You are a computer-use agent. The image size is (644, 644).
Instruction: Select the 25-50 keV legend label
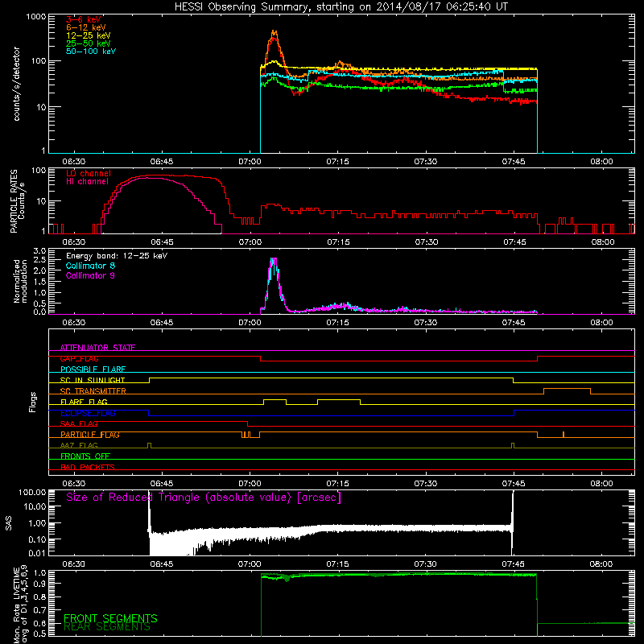tap(88, 43)
